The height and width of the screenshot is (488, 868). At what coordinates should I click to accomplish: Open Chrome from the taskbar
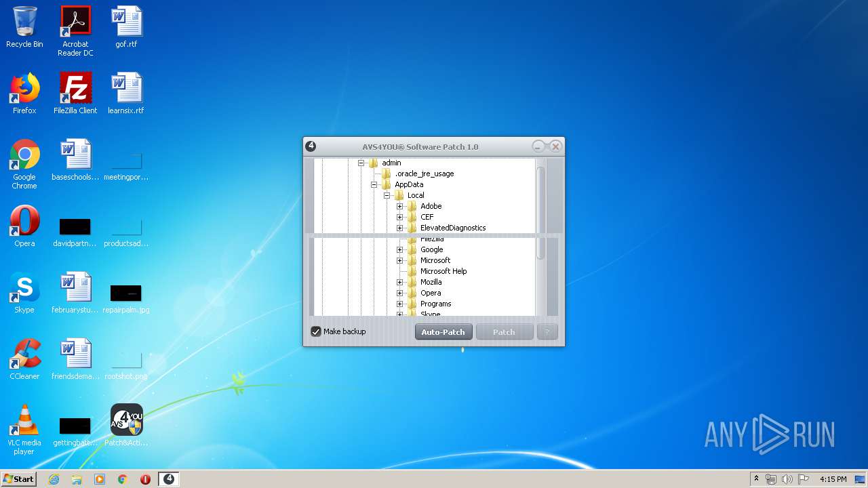tap(123, 479)
